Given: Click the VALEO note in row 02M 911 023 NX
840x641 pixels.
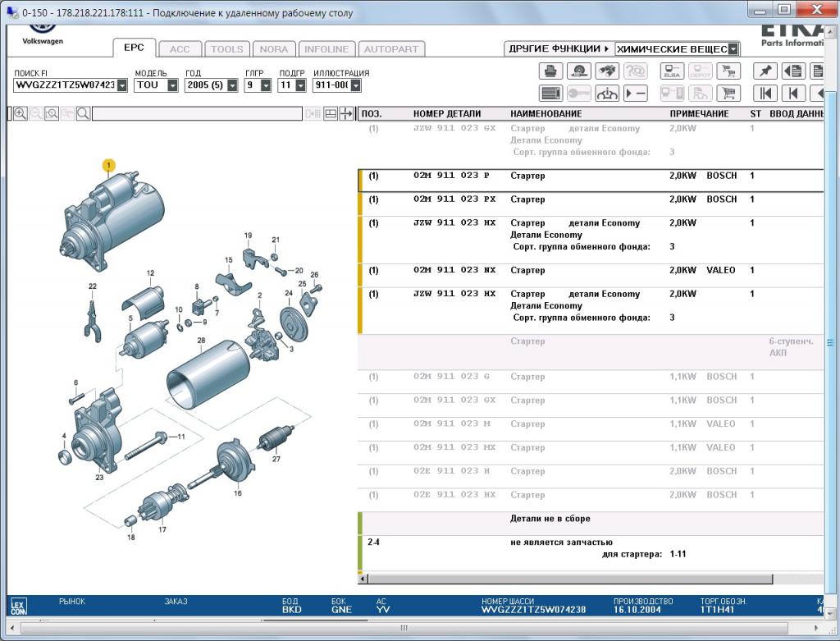Looking at the screenshot, I should coord(720,270).
